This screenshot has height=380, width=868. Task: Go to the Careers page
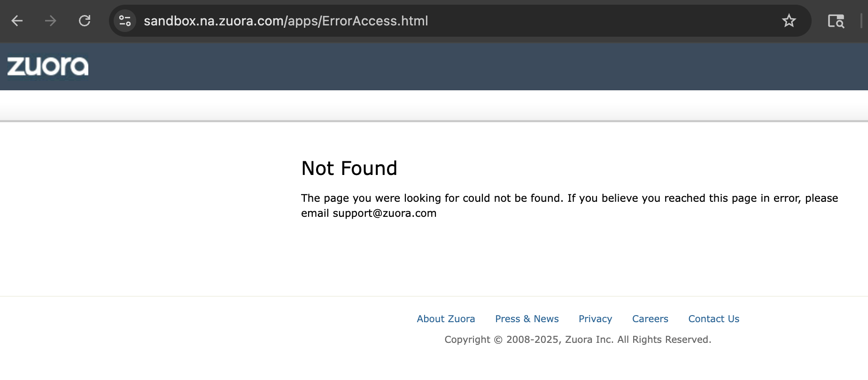pyautogui.click(x=650, y=319)
